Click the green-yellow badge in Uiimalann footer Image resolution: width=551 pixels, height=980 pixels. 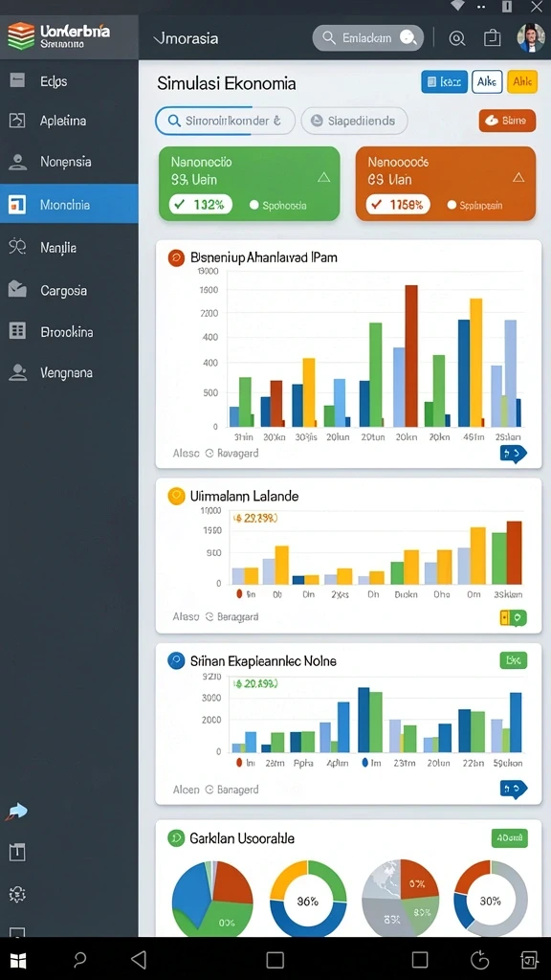[x=513, y=617]
